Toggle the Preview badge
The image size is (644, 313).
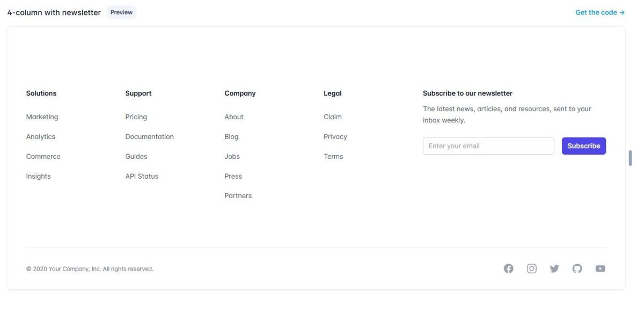[121, 12]
